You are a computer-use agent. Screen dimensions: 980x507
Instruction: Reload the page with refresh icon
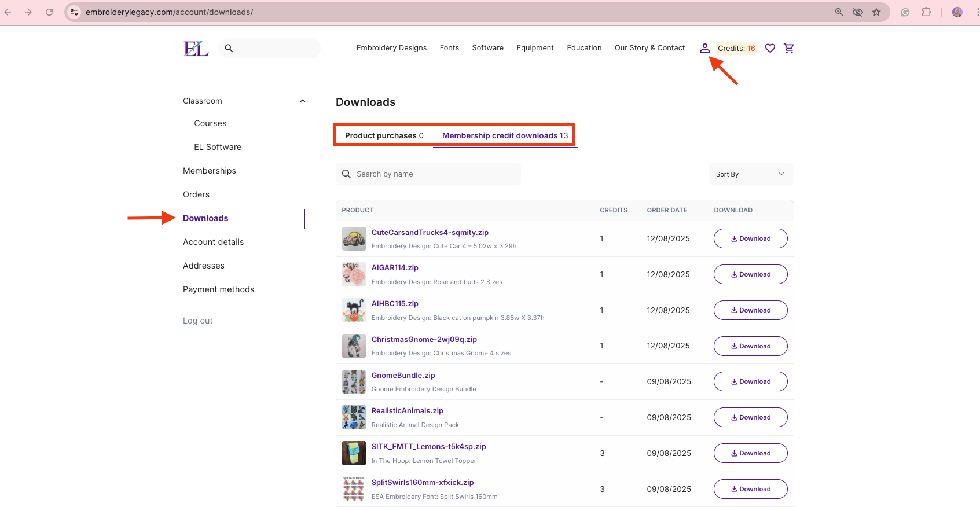(49, 12)
